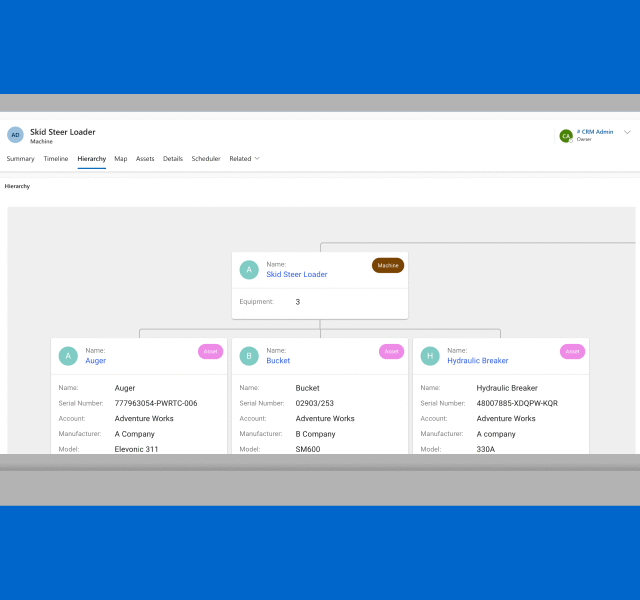The image size is (640, 600).
Task: Click the Asset badge on Bucket card
Action: 391,351
